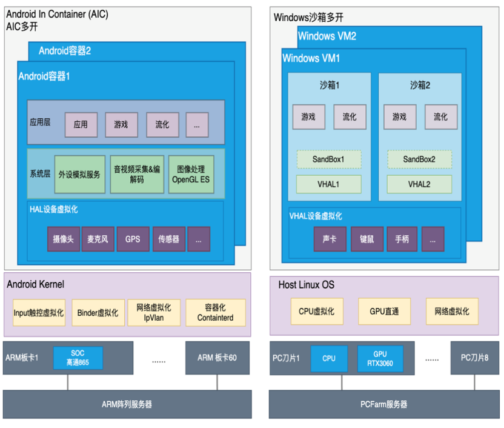Select the VHAL2 box in 沙箱2
The height and width of the screenshot is (428, 504).
coord(419,184)
